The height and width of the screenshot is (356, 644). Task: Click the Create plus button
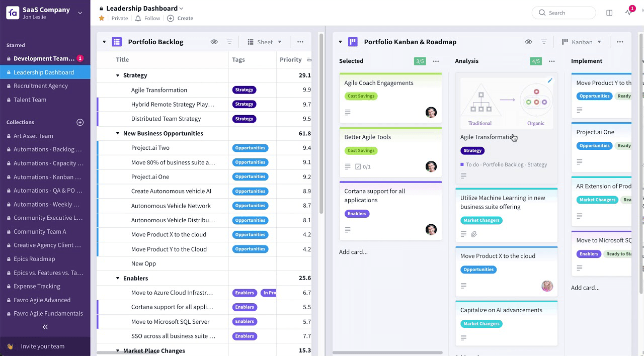coord(171,18)
